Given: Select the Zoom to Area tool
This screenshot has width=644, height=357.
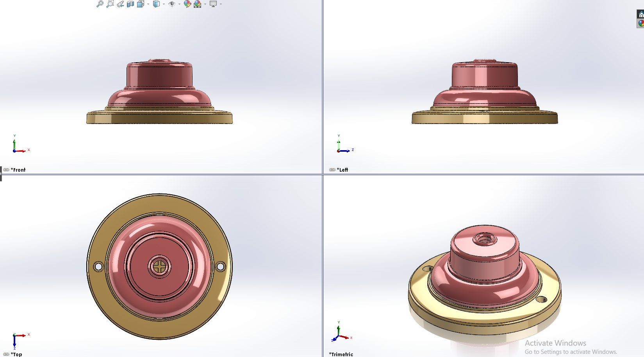Looking at the screenshot, I should 110,4.
